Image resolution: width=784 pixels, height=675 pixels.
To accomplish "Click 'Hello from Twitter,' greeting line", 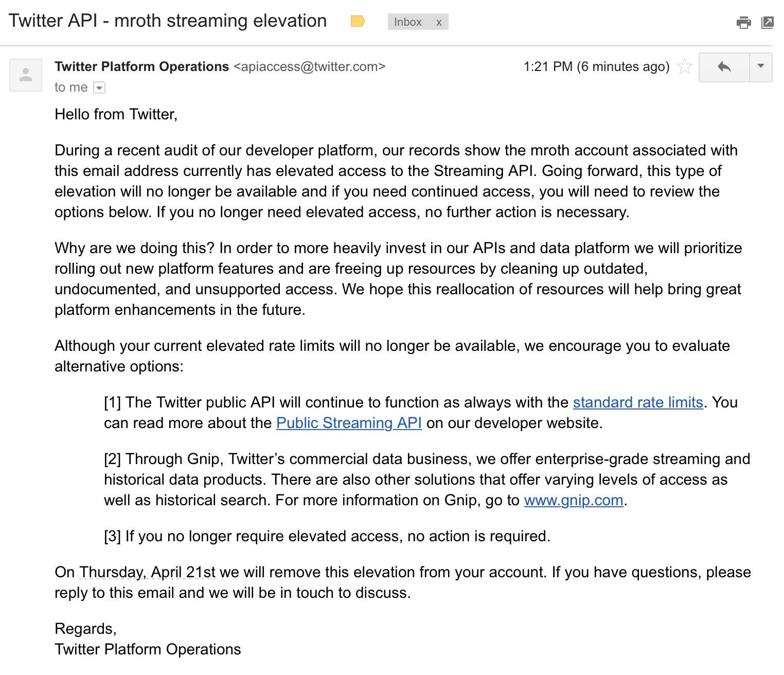I will [116, 114].
